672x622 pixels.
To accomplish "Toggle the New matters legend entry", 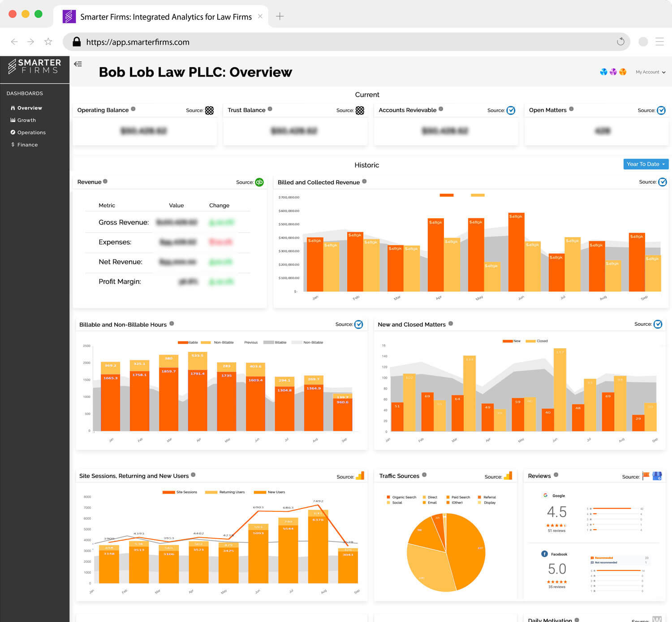I will 512,341.
